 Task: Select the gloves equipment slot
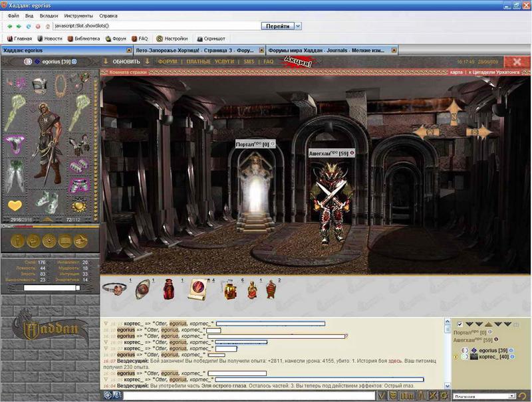[79, 144]
